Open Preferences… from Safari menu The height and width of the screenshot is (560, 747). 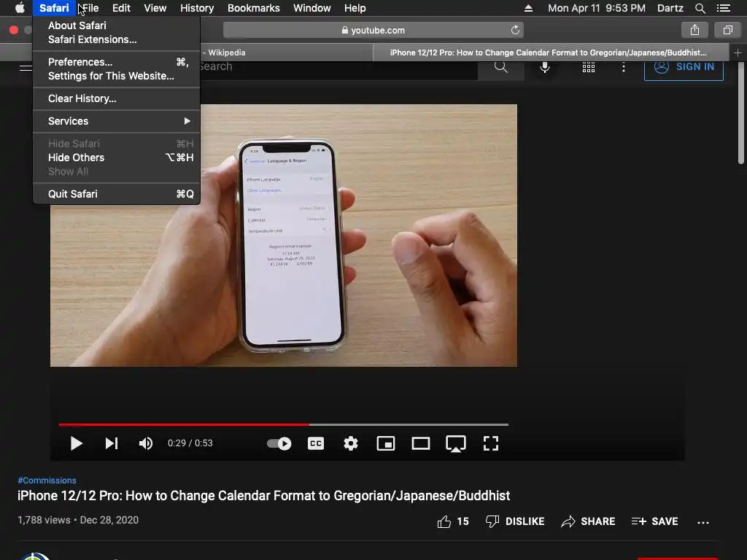point(116,62)
